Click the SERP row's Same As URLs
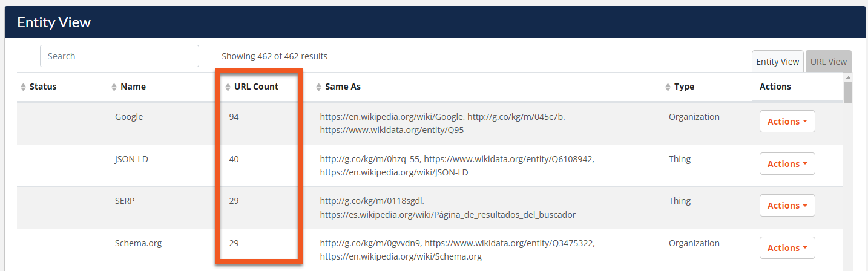 tap(447, 207)
